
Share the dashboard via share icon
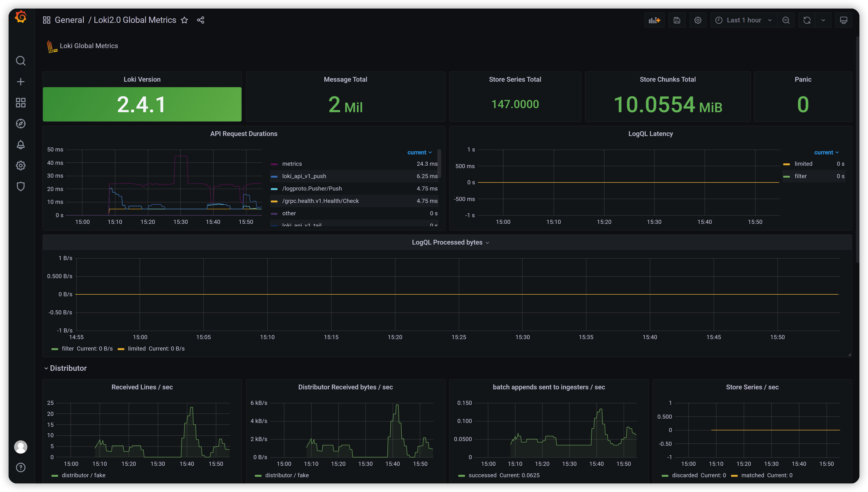pyautogui.click(x=200, y=20)
